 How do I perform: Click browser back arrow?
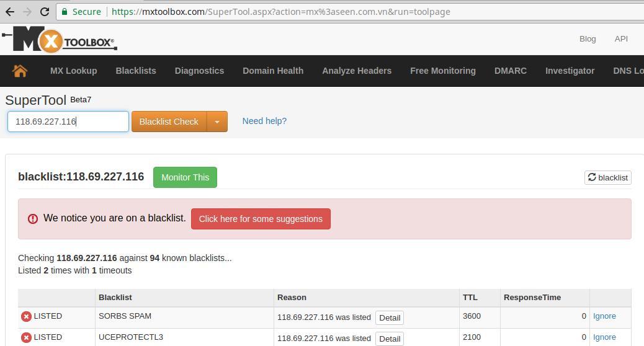[8, 11]
